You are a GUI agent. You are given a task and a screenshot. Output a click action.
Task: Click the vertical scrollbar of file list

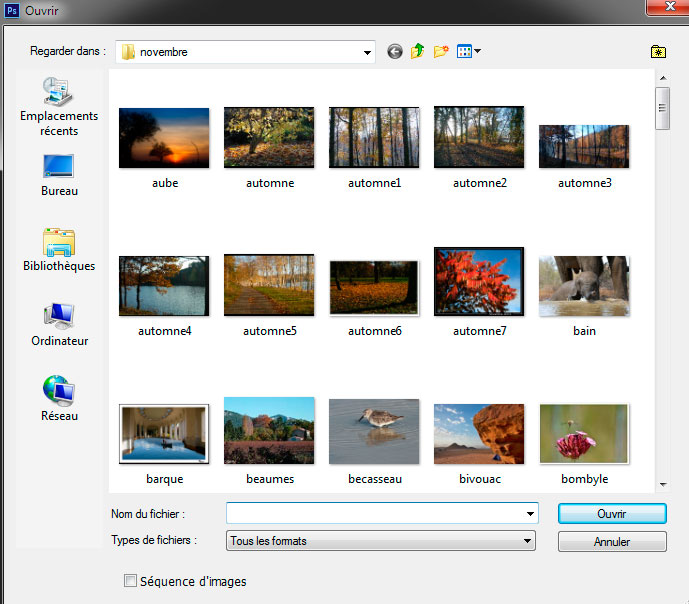click(661, 300)
